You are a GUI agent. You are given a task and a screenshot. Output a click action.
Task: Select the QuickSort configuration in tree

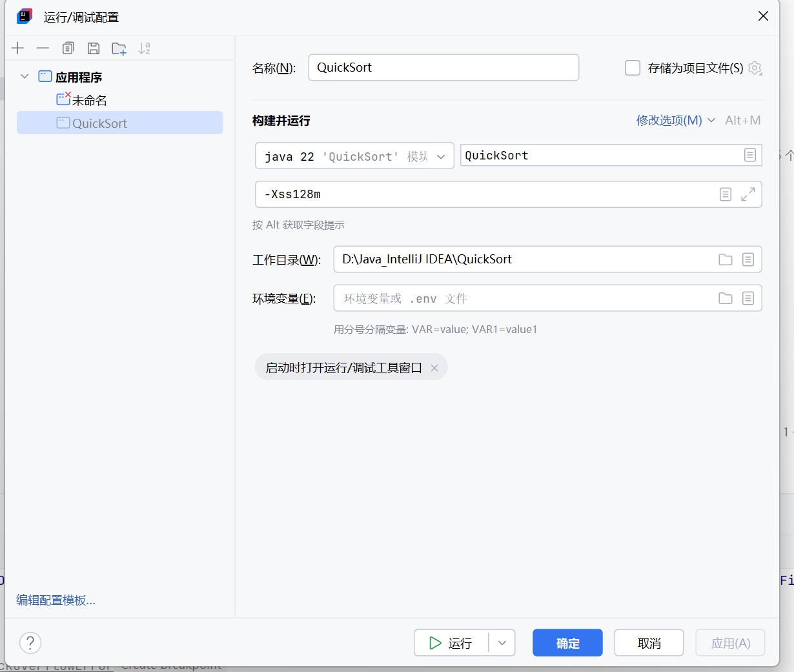tap(119, 123)
